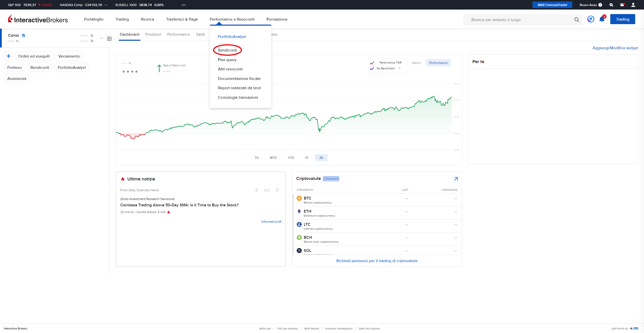Open the user profile icon
644x333 pixels.
[633, 5]
